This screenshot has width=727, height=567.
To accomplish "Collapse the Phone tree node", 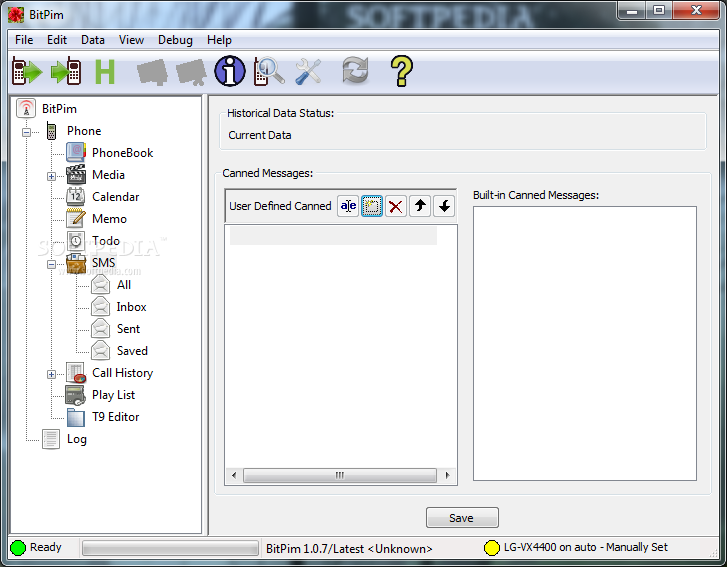I will 26,132.
